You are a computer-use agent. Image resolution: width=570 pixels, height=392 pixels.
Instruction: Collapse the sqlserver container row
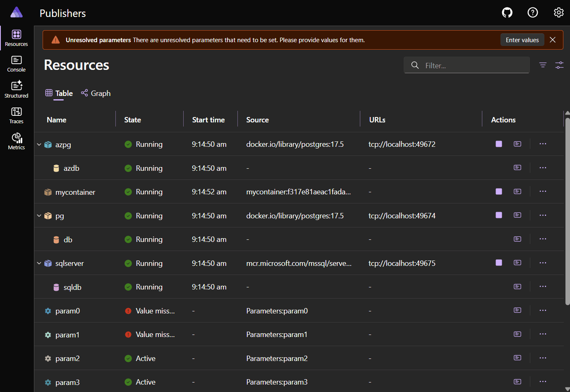click(x=39, y=263)
